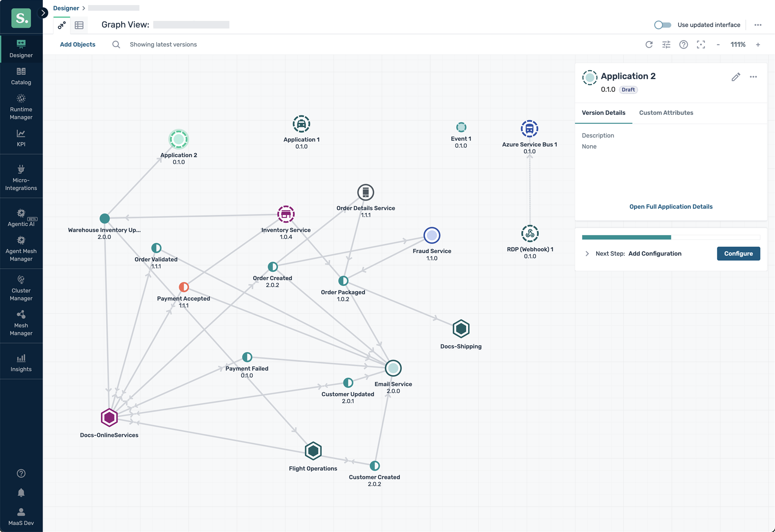Edit Application 2 using the pencil icon
The width and height of the screenshot is (775, 532).
tap(736, 77)
